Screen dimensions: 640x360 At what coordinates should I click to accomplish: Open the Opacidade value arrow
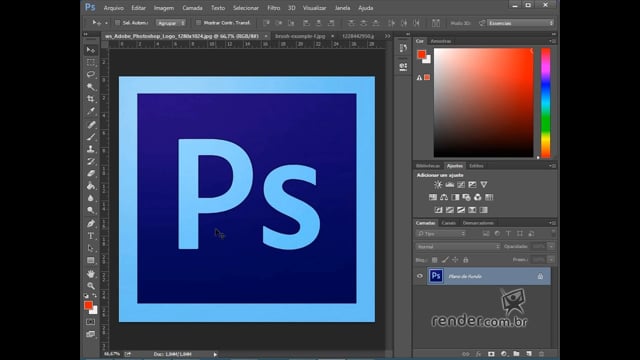click(551, 246)
